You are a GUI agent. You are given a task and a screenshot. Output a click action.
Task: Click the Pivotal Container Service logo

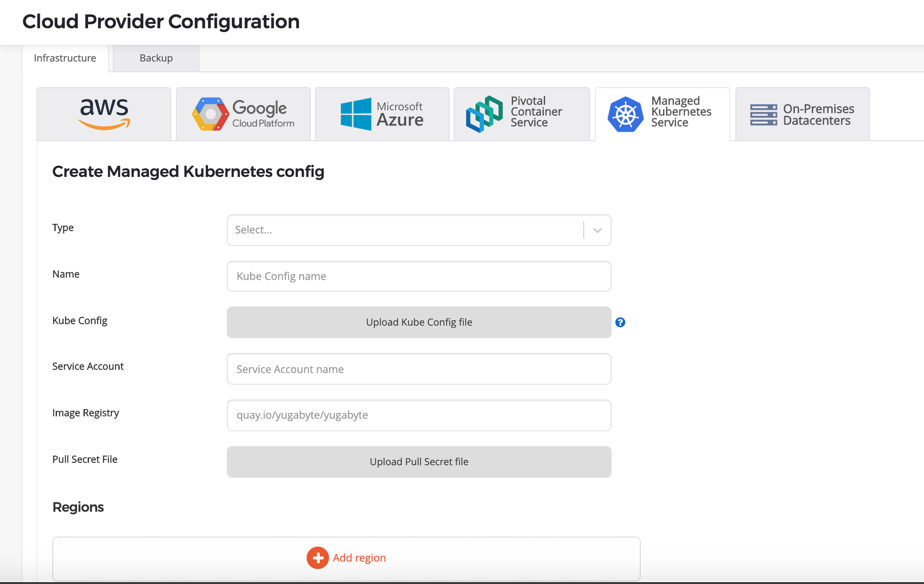pos(484,114)
